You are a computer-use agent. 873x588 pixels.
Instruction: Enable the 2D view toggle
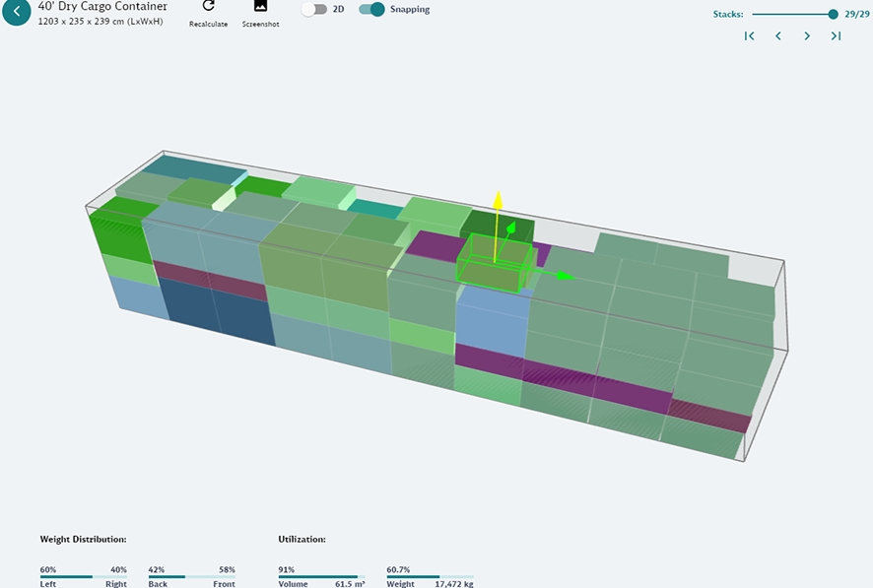tap(314, 9)
